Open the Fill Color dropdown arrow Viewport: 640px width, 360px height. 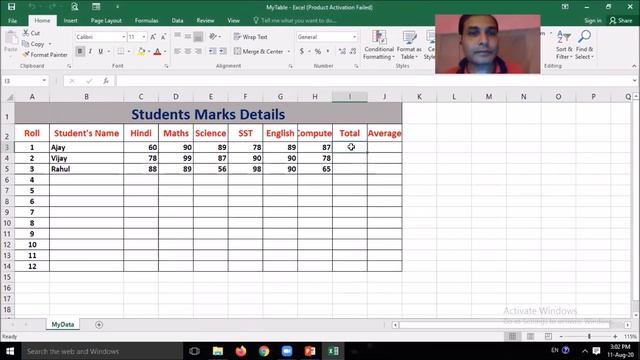pos(149,51)
